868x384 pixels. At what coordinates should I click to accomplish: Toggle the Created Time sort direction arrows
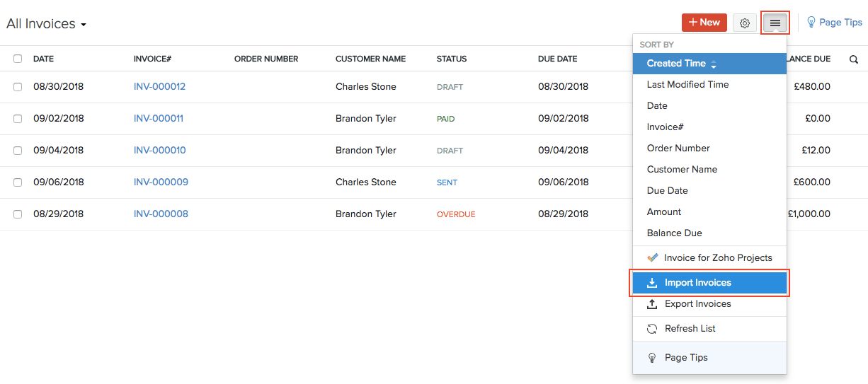(714, 64)
